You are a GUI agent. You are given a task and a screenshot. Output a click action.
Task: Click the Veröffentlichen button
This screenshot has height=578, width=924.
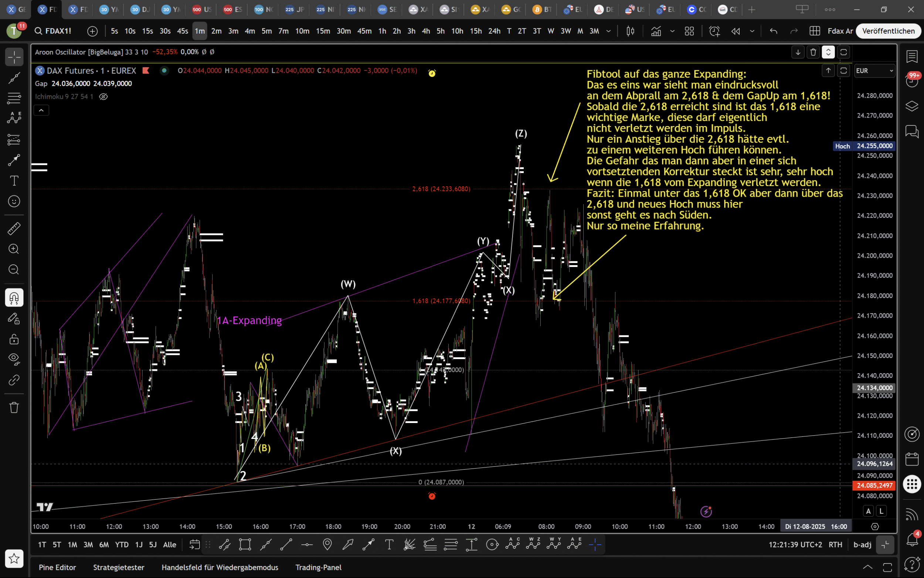888,31
